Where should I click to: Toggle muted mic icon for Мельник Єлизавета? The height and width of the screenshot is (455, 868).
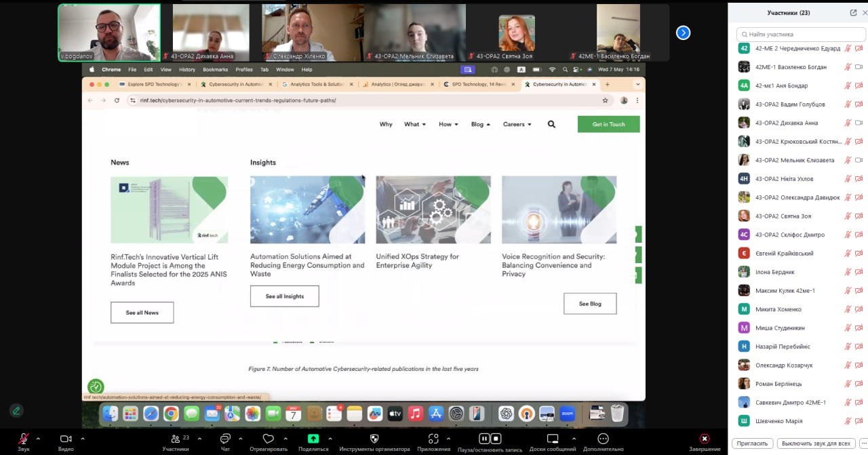click(x=848, y=160)
